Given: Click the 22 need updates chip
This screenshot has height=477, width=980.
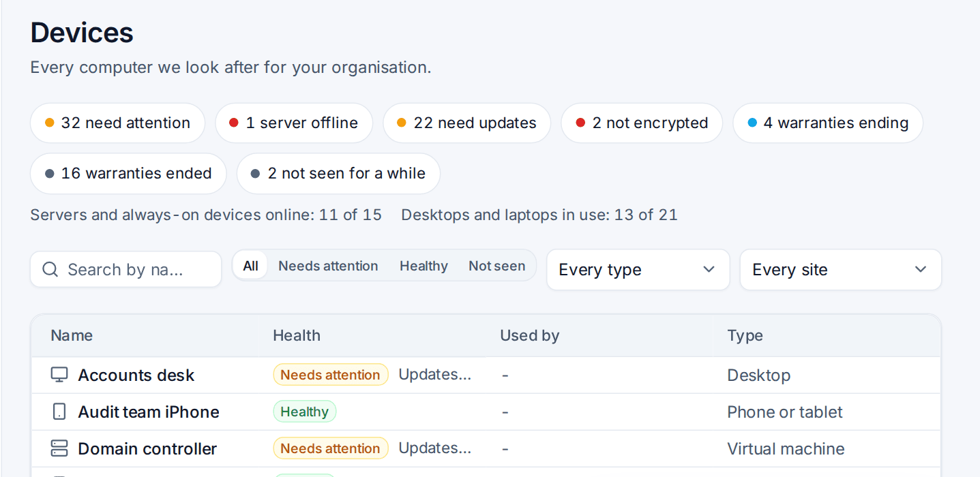Looking at the screenshot, I should pyautogui.click(x=466, y=123).
